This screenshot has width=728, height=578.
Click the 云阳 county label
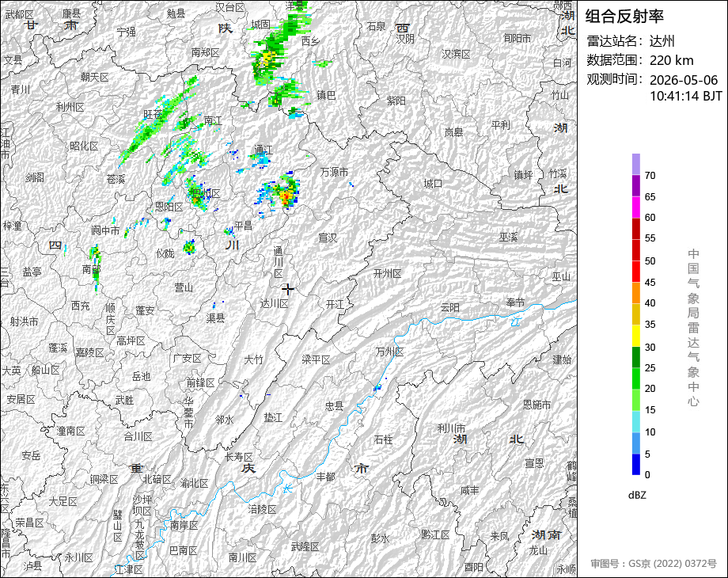(x=450, y=307)
